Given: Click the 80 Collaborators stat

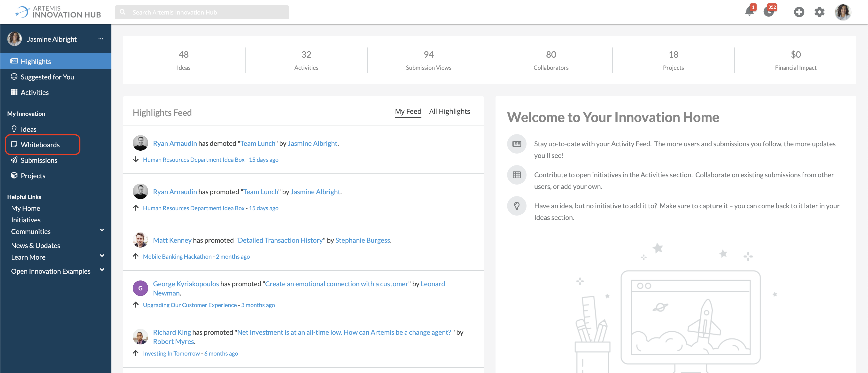Looking at the screenshot, I should pyautogui.click(x=551, y=60).
